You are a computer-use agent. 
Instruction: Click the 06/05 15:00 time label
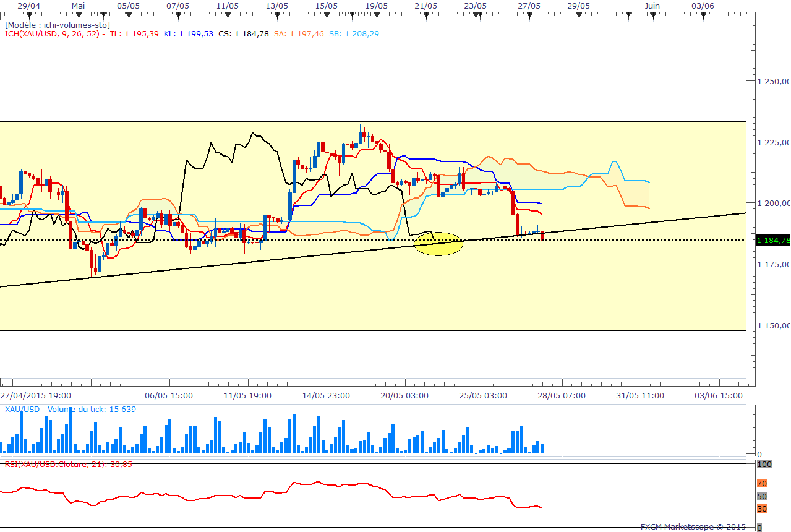point(169,395)
